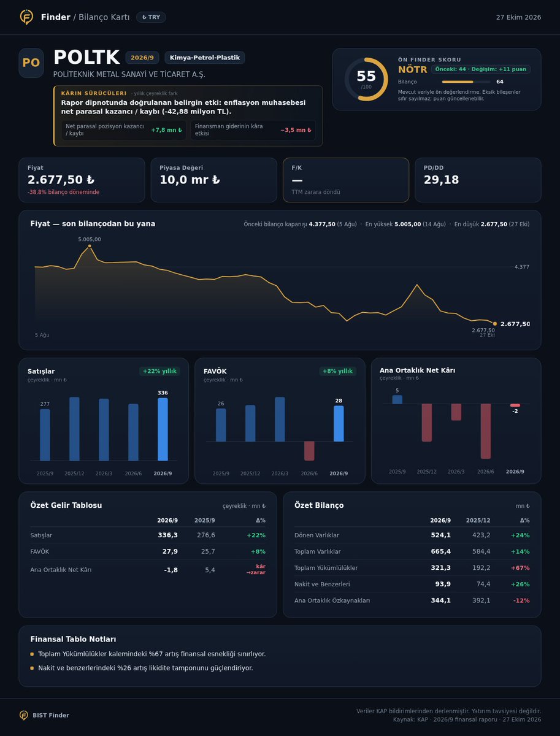
Task: Click the NÖTR score label
Action: [413, 69]
